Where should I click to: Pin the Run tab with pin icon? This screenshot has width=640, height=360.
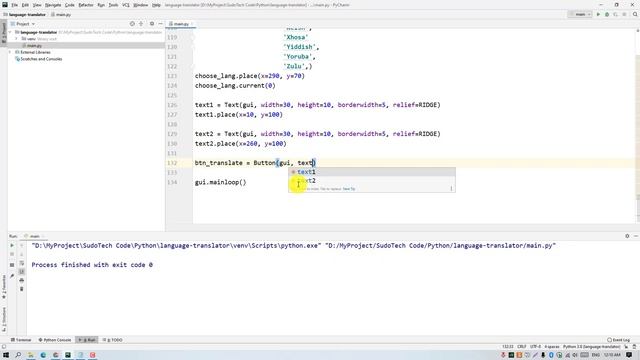click(x=12, y=276)
